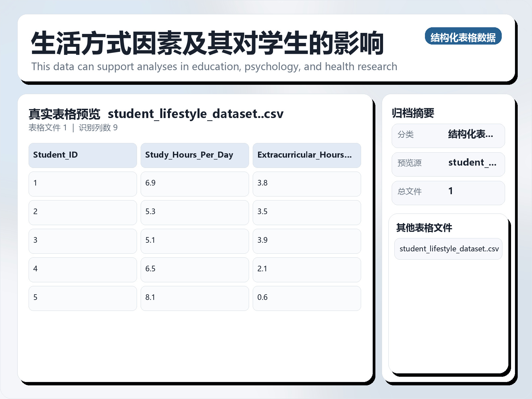
Task: Click the main title 生活方式因素及其对学生的影响
Action: [208, 43]
